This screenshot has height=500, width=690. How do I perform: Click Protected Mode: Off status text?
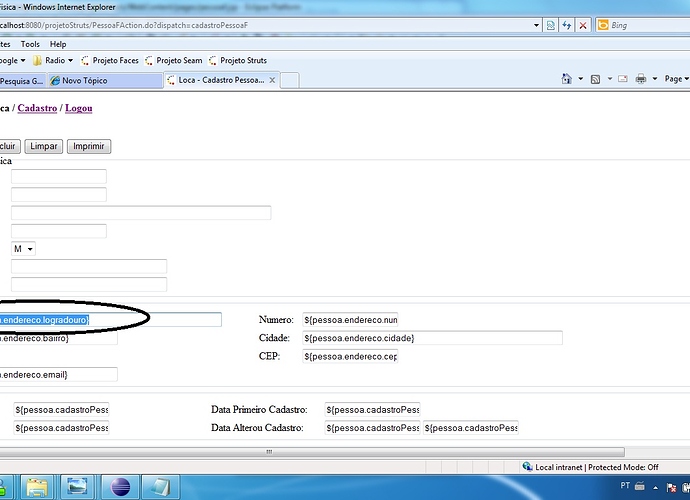[x=623, y=467]
